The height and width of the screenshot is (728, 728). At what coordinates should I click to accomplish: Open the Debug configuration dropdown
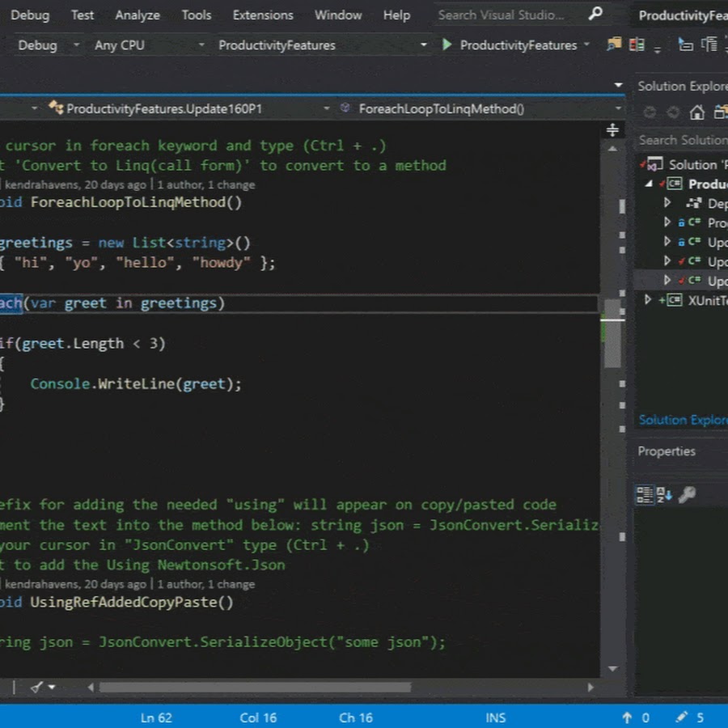(x=77, y=44)
